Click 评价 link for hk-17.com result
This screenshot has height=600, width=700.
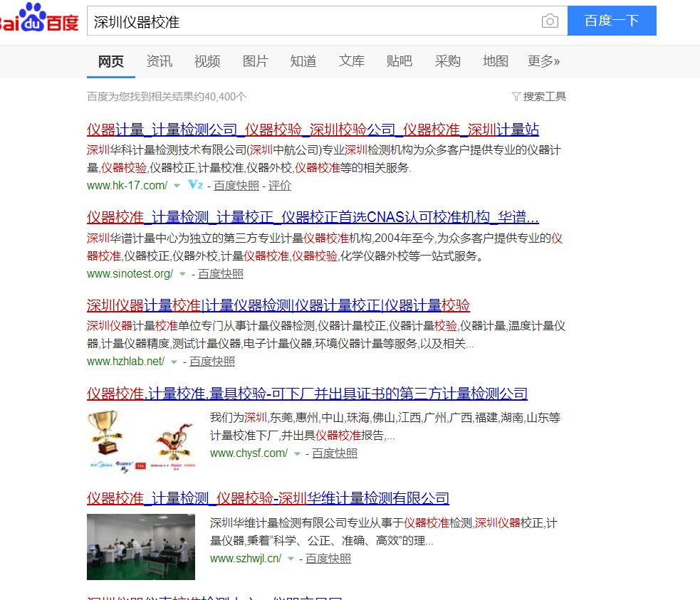point(279,186)
